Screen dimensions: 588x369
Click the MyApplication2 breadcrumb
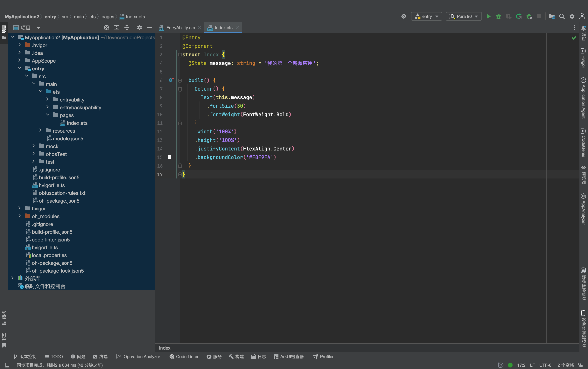tap(22, 17)
